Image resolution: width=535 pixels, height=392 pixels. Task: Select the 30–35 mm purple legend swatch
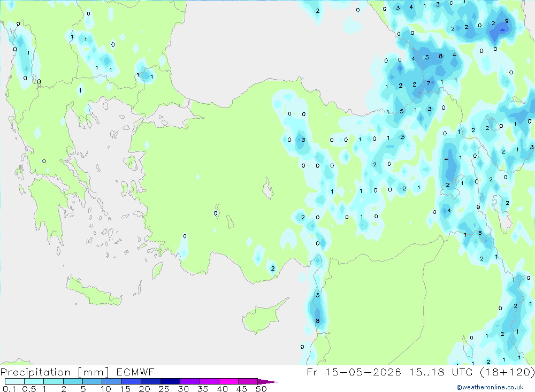(189, 381)
